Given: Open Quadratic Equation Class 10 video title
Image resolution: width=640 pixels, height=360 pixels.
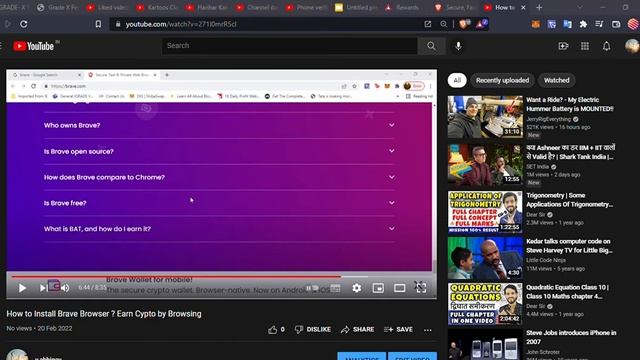Looking at the screenshot, I should 567,292.
